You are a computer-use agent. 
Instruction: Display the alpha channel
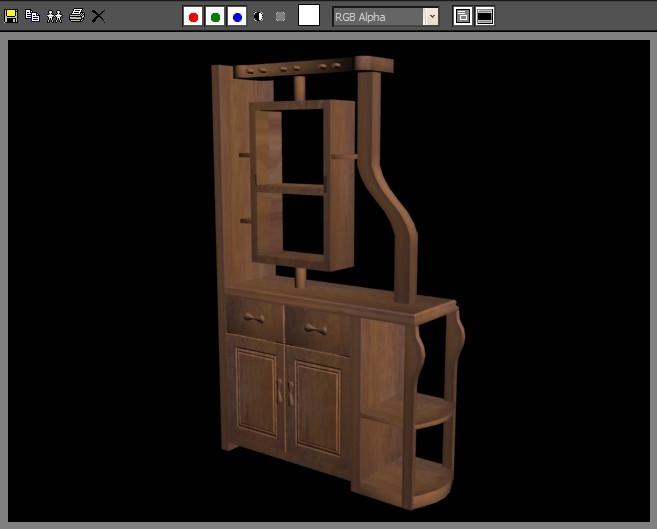259,17
